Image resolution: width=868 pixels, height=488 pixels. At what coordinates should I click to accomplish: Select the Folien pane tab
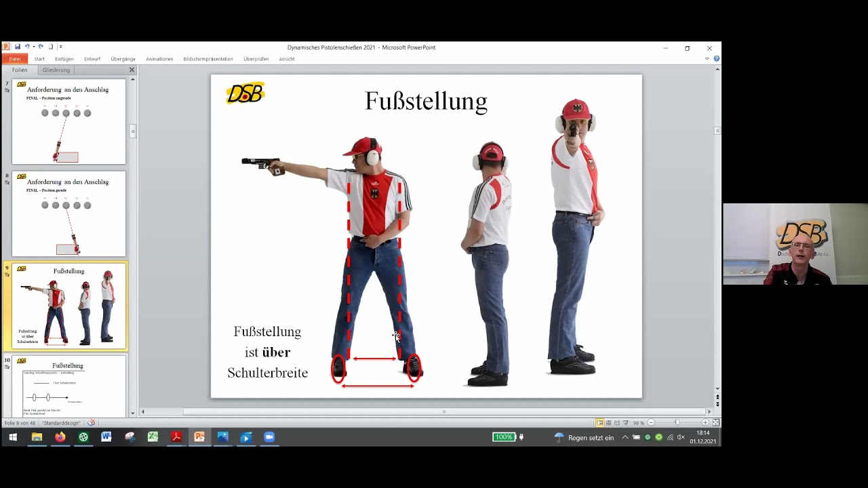[x=20, y=70]
